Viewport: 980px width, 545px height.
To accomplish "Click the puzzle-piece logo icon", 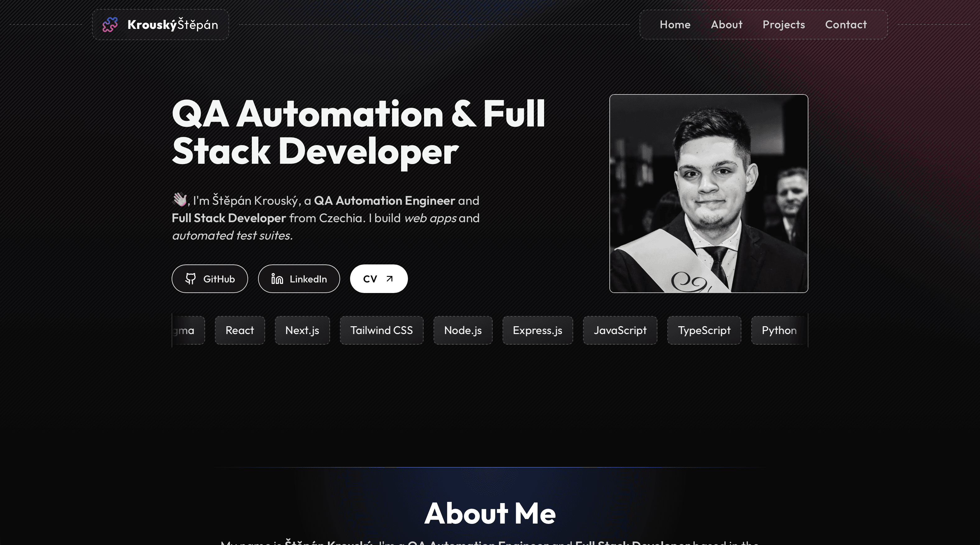I will coord(110,25).
